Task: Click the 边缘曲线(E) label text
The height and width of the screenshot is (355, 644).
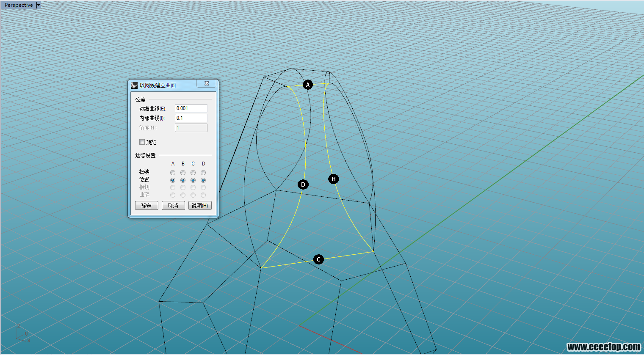Action: [152, 109]
